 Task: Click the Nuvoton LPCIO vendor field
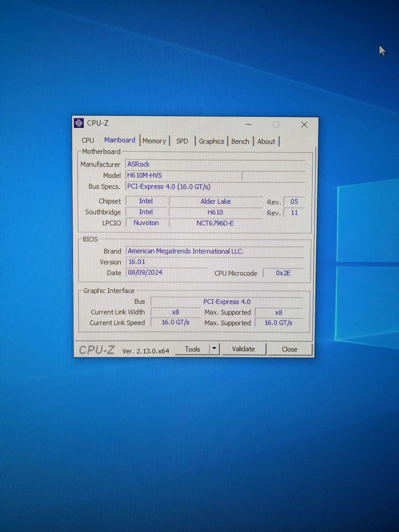pos(146,223)
